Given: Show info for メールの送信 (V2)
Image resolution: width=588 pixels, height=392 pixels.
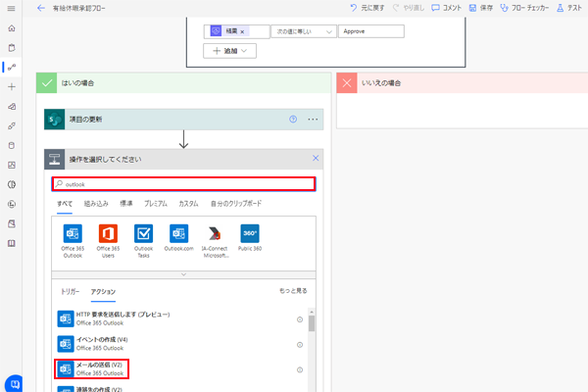Looking at the screenshot, I should [x=300, y=369].
